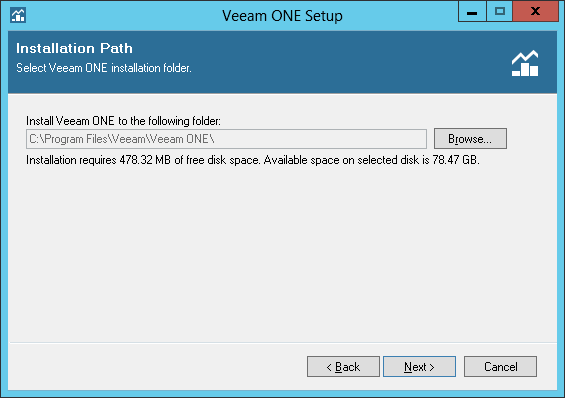565x398 pixels.
Task: Click the free disk space requirement message
Action: [x=253, y=160]
